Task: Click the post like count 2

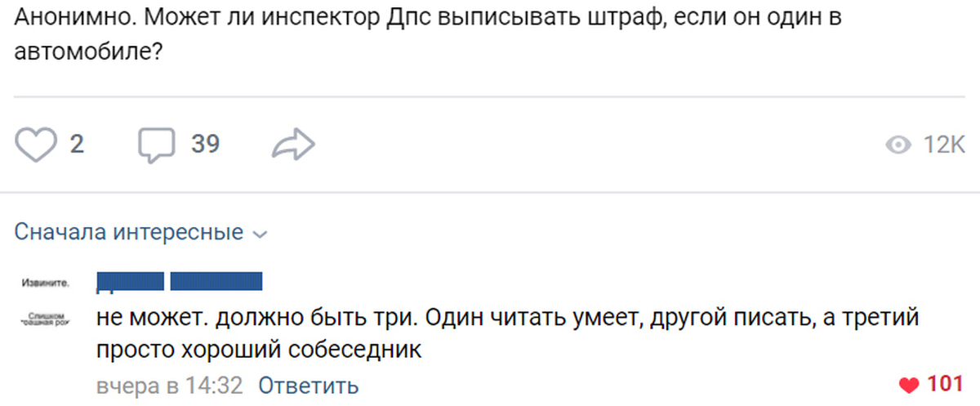Action: tap(77, 145)
